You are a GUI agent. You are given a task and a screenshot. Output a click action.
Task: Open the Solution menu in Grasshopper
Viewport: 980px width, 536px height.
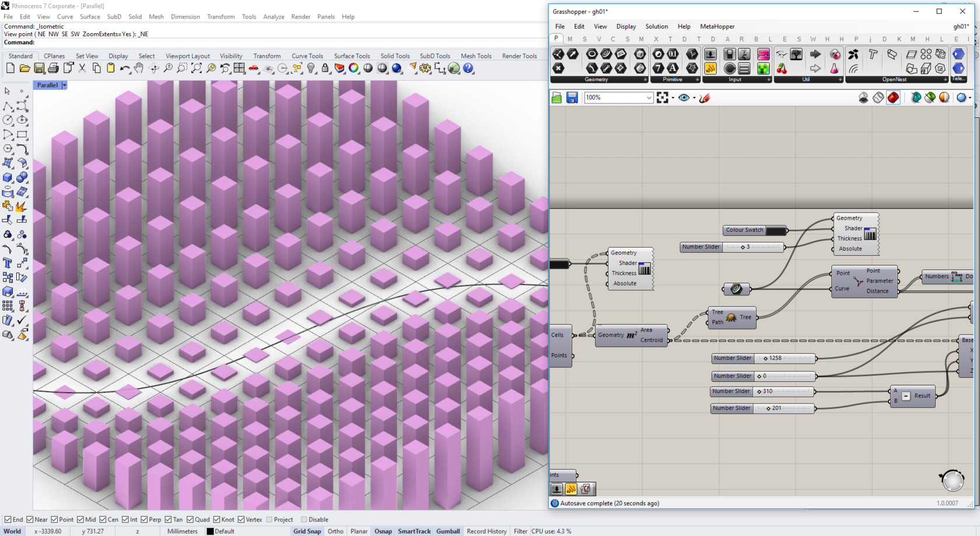point(656,26)
